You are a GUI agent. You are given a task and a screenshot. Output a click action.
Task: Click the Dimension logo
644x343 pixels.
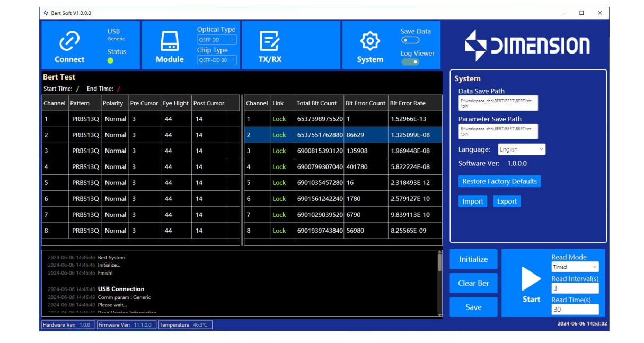coord(527,46)
